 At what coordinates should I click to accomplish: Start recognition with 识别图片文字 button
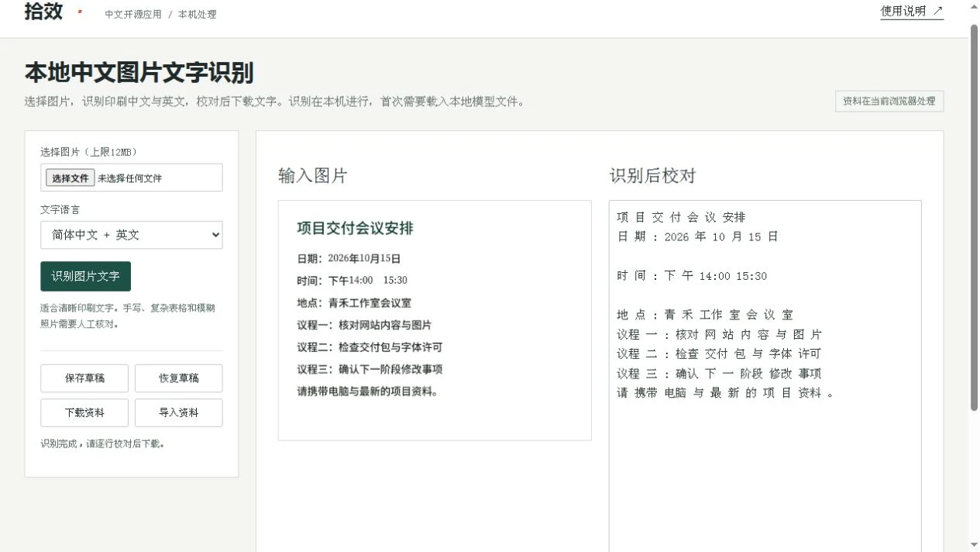click(86, 276)
